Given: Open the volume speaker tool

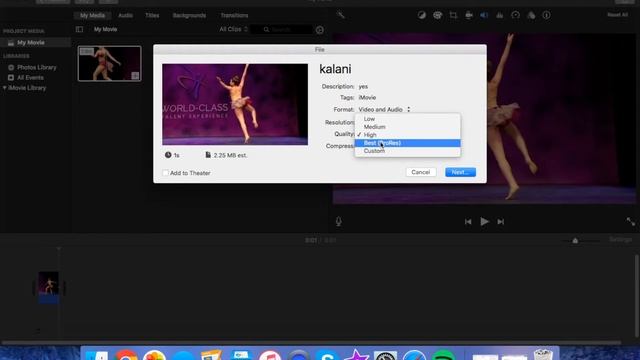Looking at the screenshot, I should click(x=484, y=15).
